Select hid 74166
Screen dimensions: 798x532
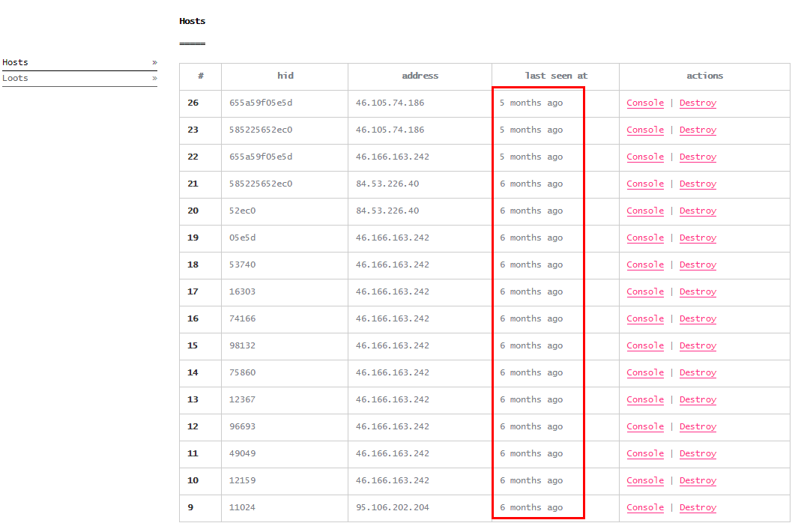coord(242,318)
